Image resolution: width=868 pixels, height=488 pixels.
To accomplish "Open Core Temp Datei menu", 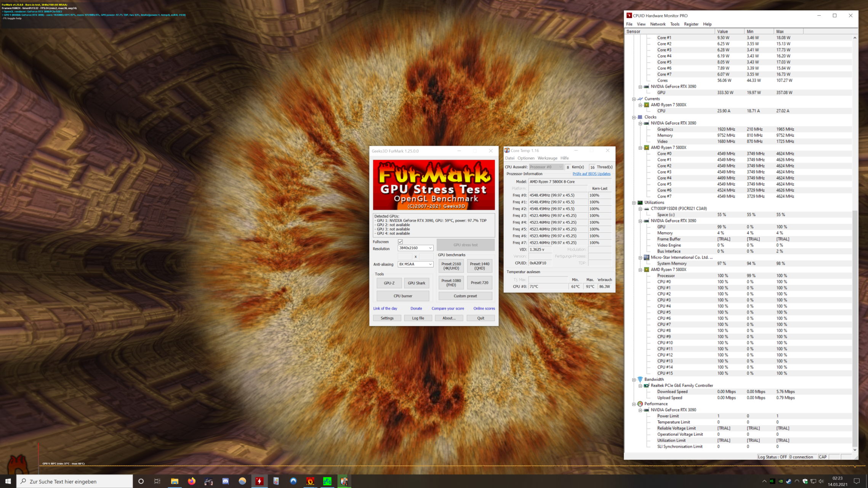I will (510, 158).
